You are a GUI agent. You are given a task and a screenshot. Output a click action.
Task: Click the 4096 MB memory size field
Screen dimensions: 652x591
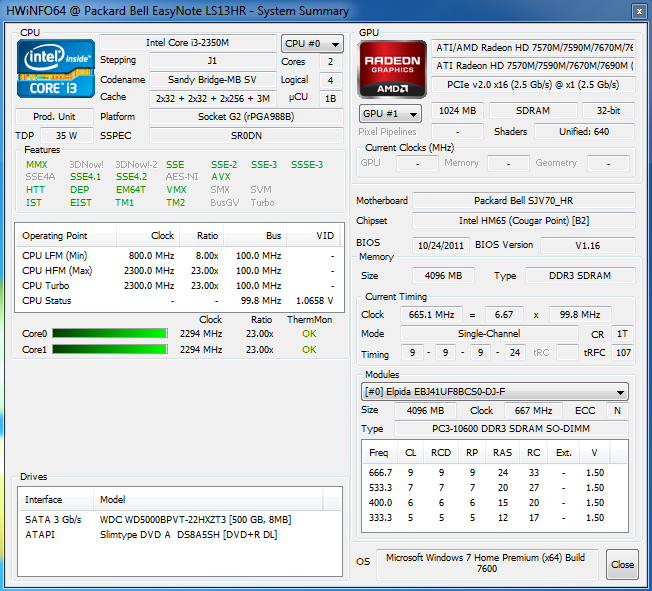click(443, 276)
